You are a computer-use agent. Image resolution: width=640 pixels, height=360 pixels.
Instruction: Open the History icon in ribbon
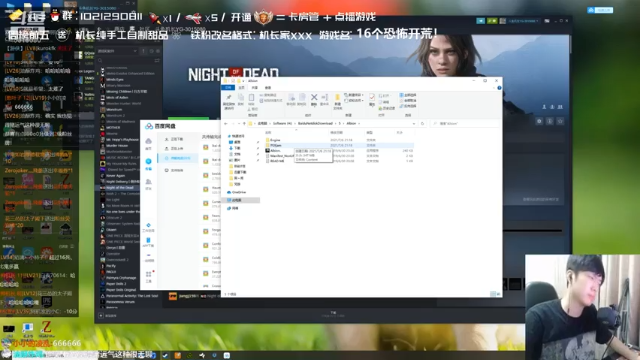(387, 108)
